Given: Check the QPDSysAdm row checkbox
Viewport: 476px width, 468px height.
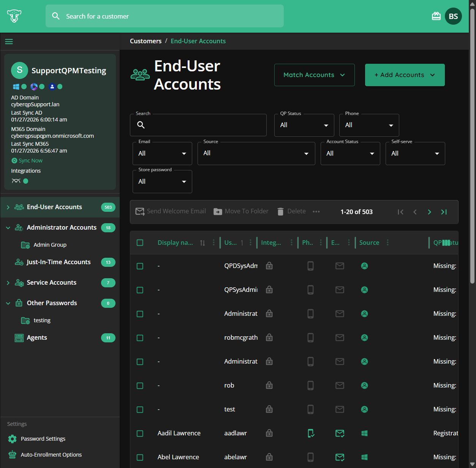Looking at the screenshot, I should [140, 266].
